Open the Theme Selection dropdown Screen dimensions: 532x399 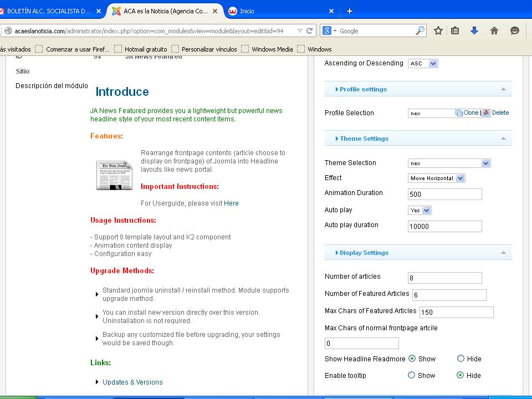click(449, 163)
